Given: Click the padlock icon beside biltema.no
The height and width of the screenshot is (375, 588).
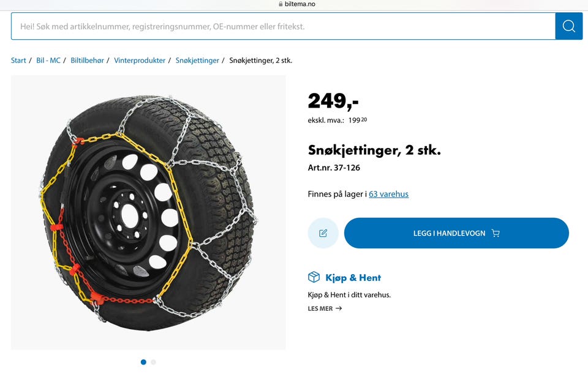Looking at the screenshot, I should click(x=281, y=4).
